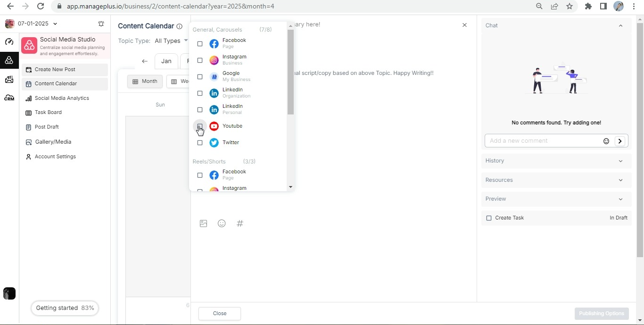
Task: Open dashboard speedometer icon in left rail
Action: coord(9,42)
